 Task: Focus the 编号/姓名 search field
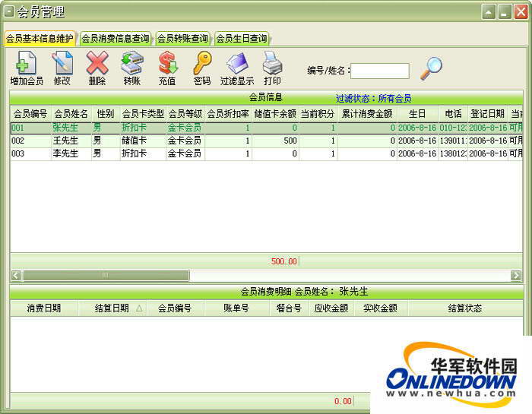tap(380, 71)
